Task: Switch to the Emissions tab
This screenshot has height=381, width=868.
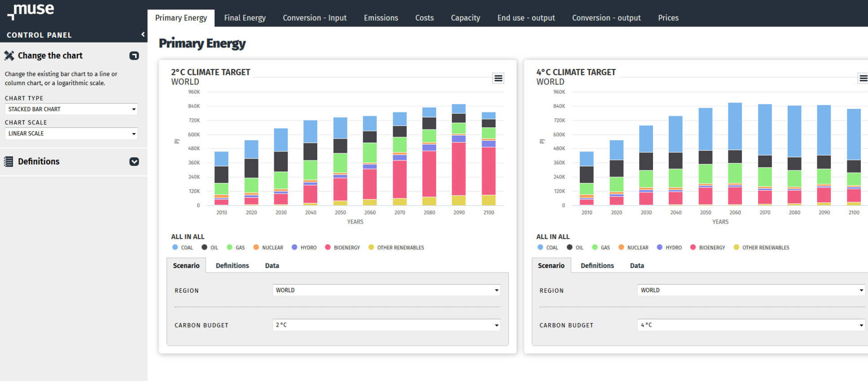Action: pyautogui.click(x=381, y=18)
